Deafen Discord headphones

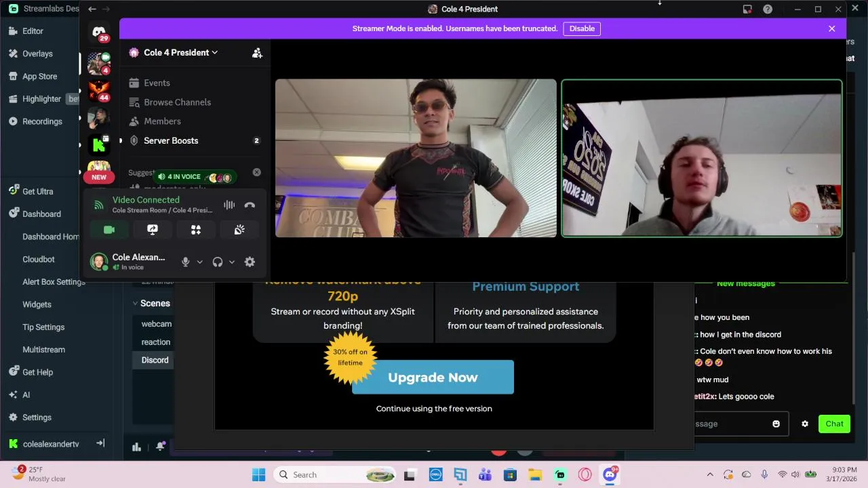pos(218,262)
